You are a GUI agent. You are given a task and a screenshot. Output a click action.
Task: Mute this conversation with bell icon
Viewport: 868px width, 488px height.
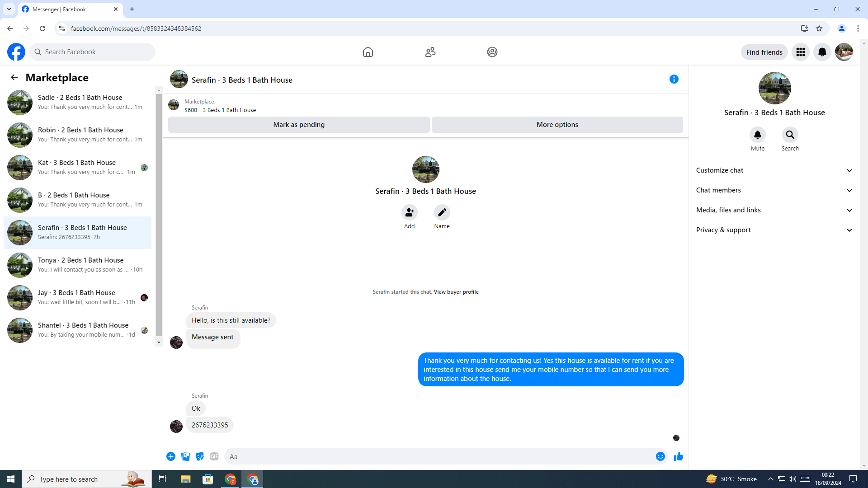(757, 135)
